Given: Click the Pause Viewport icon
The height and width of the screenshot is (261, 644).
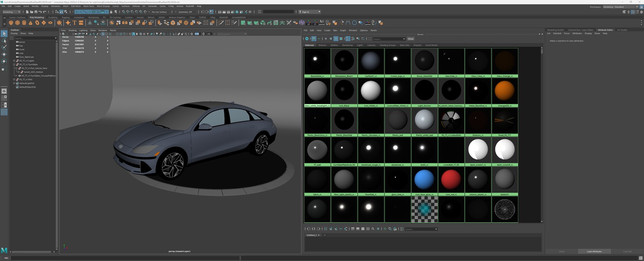Looking at the screenshot, I should tap(250, 12).
